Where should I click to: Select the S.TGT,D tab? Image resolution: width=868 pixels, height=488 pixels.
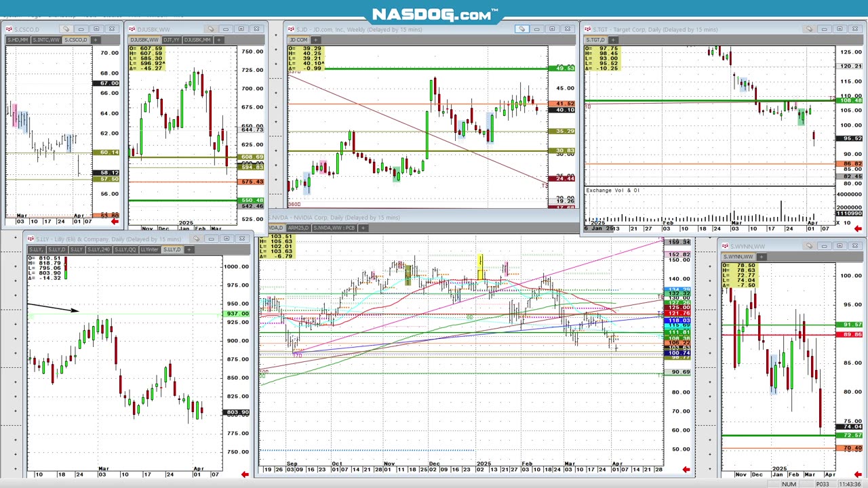(x=597, y=40)
